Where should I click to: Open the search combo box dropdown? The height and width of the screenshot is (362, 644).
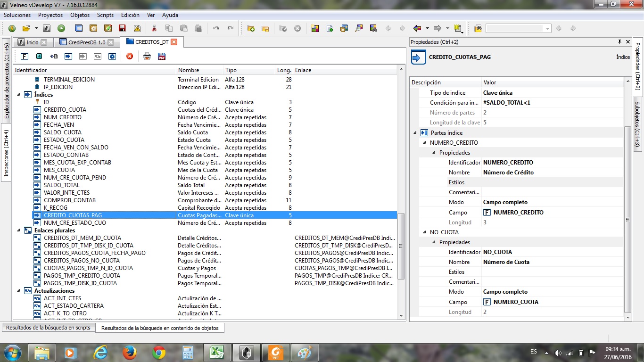point(547,29)
